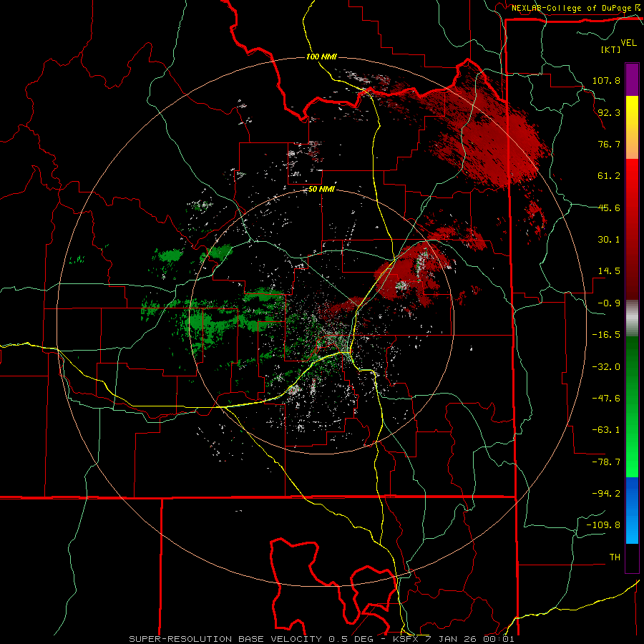The width and height of the screenshot is (644, 644).
Task: Select the 92.3 value on the velocity scale
Action: point(609,112)
